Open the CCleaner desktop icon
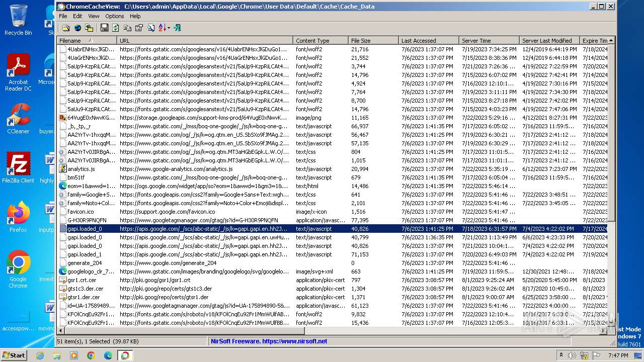The image size is (644, 362). (18, 119)
